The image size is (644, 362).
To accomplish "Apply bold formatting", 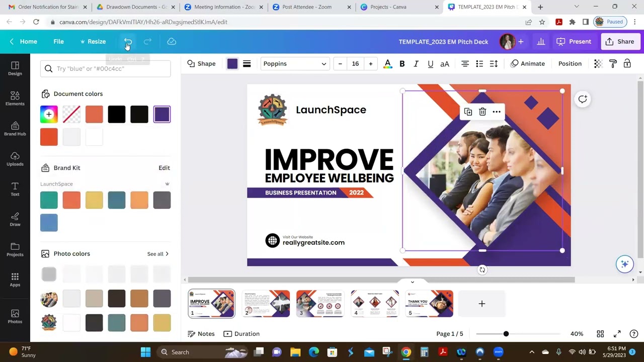I will click(402, 64).
